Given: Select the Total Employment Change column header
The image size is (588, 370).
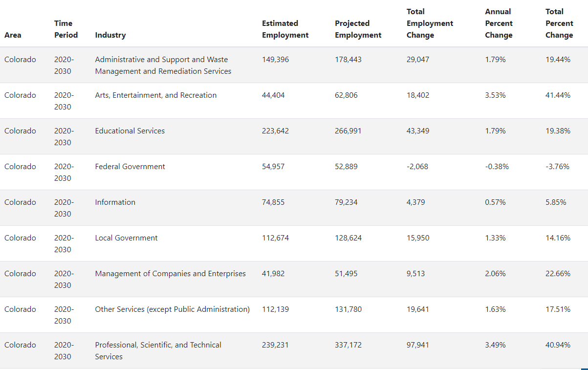Looking at the screenshot, I should pos(430,23).
